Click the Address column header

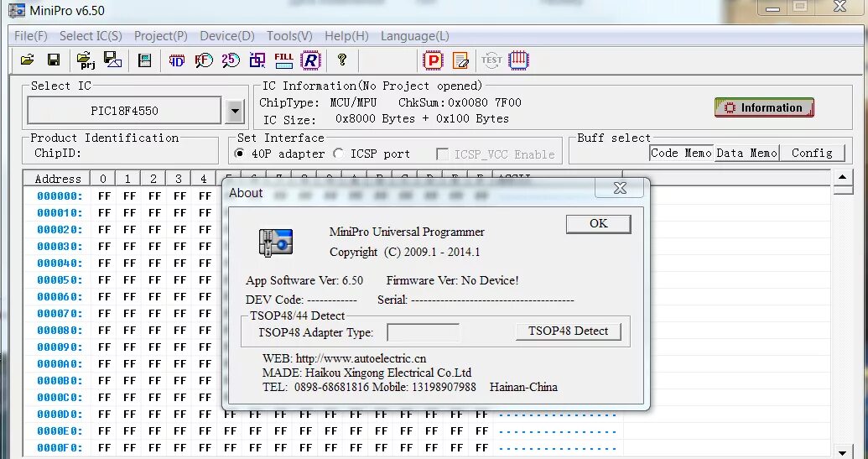point(58,179)
